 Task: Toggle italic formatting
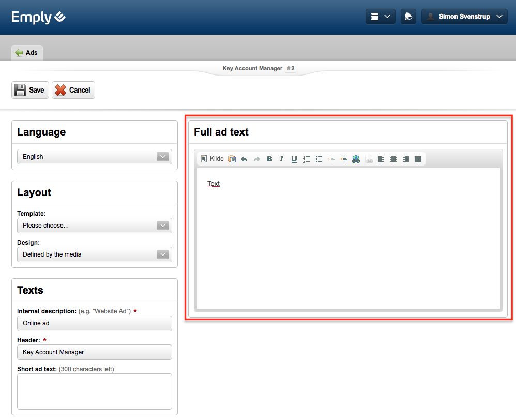282,159
